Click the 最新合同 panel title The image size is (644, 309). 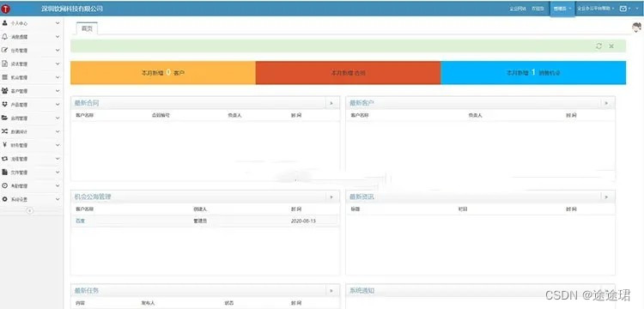pyautogui.click(x=87, y=103)
